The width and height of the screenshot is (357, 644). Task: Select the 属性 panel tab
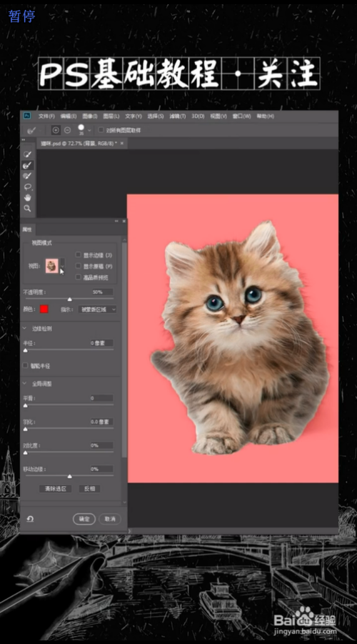[27, 229]
